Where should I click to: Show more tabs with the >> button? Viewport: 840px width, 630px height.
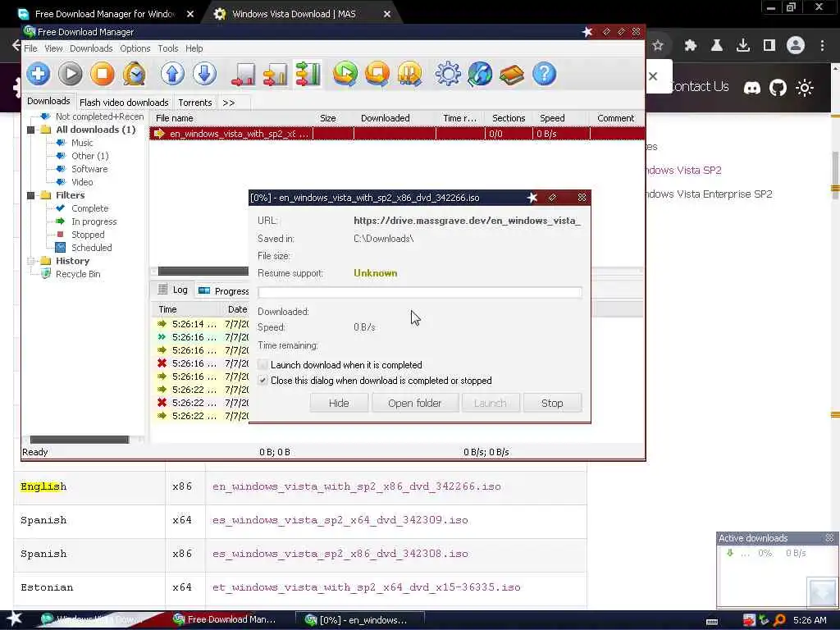[229, 103]
